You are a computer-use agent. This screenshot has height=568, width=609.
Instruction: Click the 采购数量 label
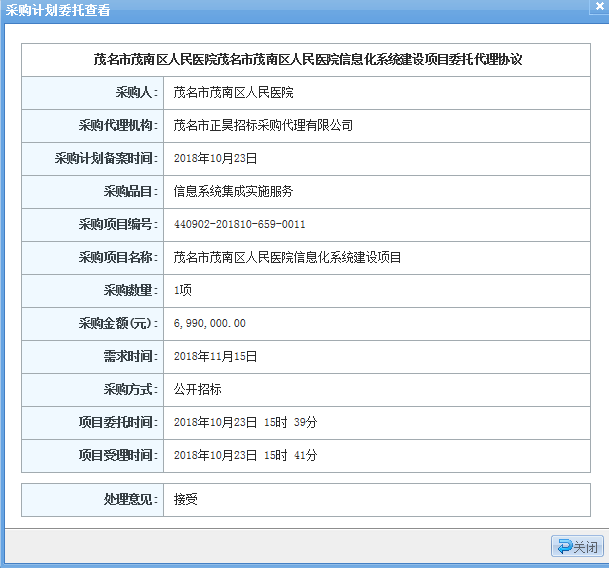pyautogui.click(x=131, y=290)
